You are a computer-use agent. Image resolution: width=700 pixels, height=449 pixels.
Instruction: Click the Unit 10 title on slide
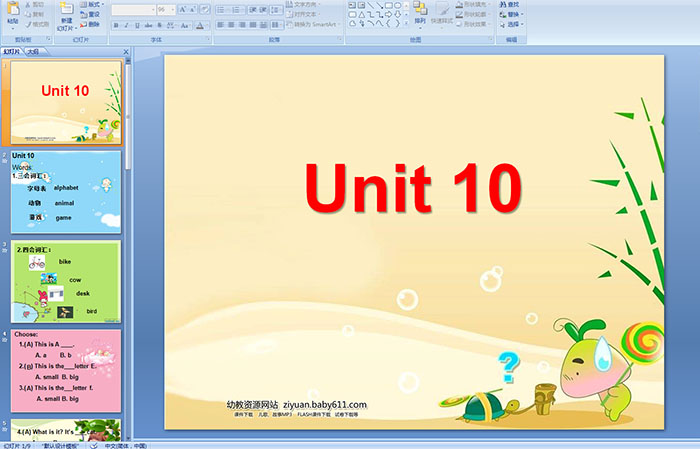tap(413, 188)
